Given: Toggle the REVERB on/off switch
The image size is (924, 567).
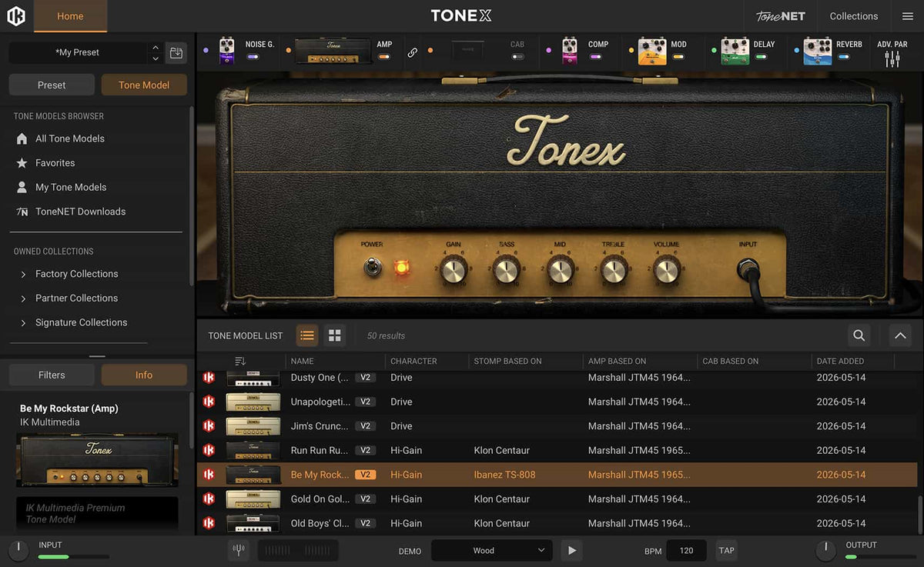Looking at the screenshot, I should (x=844, y=57).
